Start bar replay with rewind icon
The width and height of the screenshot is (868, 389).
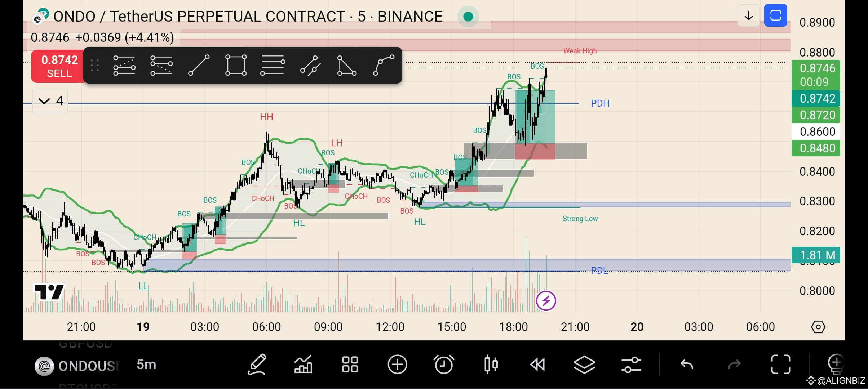537,365
